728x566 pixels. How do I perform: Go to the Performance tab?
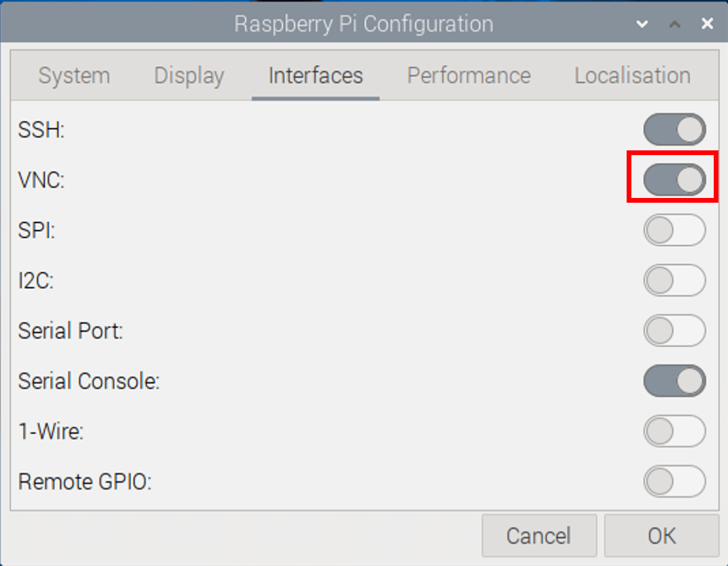pos(469,76)
